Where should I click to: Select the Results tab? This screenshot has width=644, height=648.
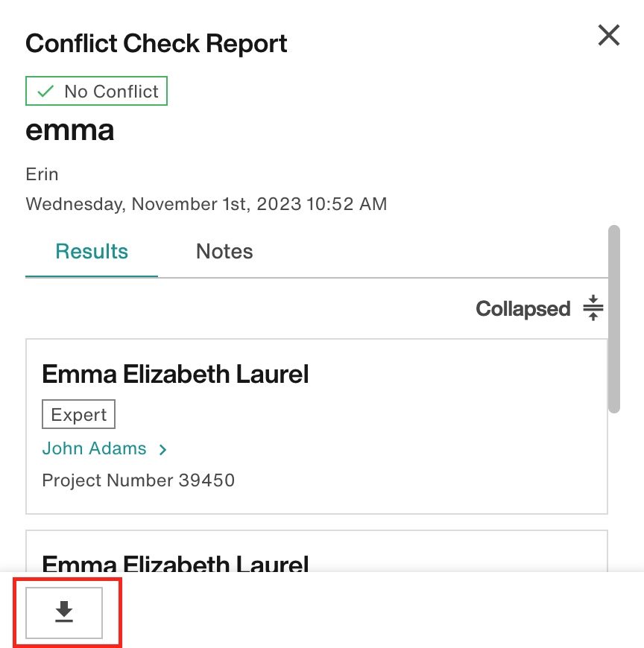pyautogui.click(x=92, y=251)
